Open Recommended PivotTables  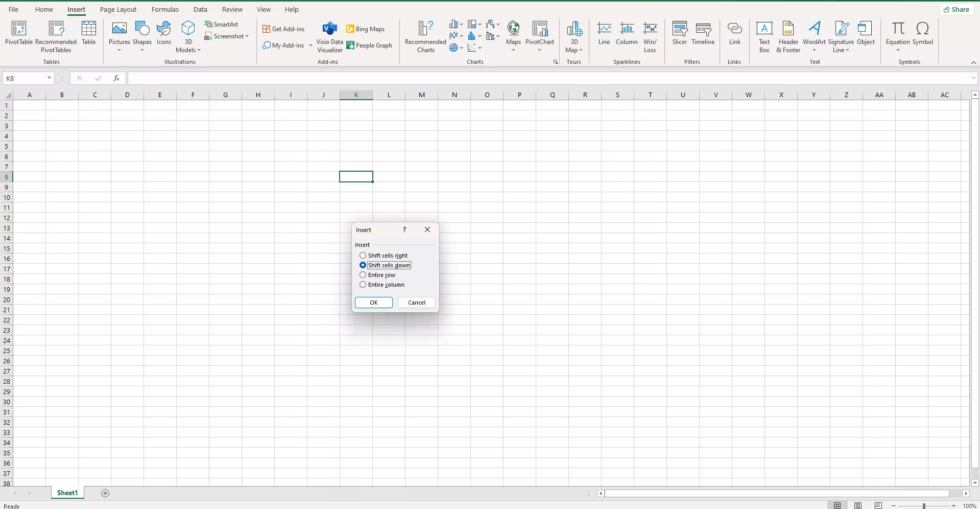click(x=56, y=36)
